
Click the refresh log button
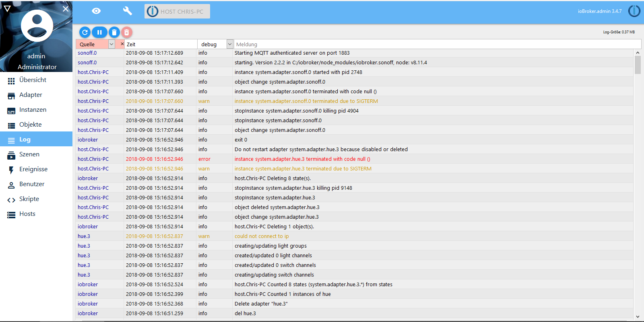[85, 32]
